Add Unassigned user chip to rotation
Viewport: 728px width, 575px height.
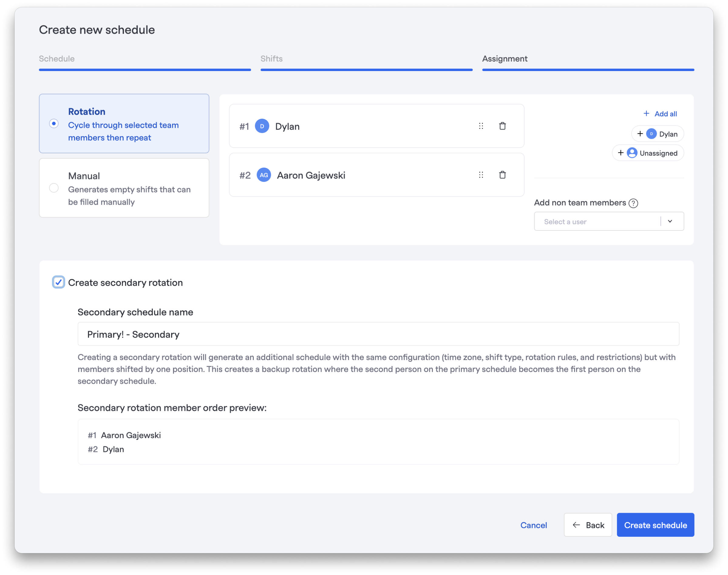648,153
